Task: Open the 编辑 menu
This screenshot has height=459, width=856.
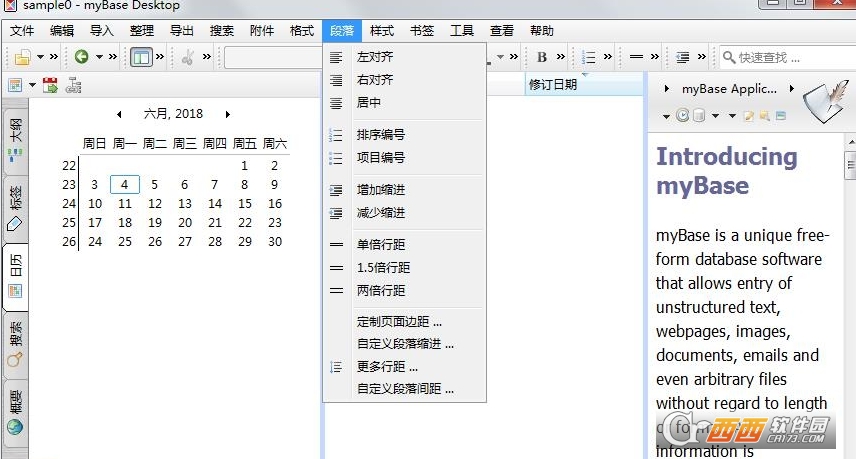Action: click(x=62, y=31)
